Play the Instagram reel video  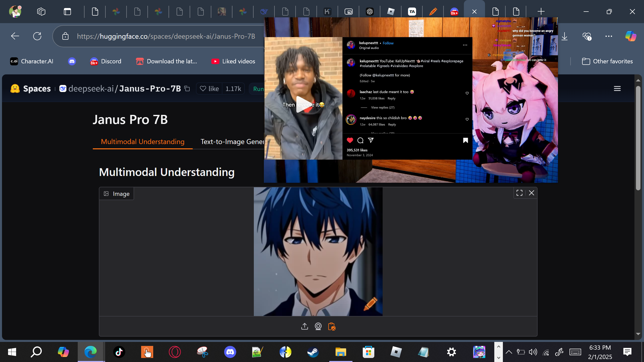tap(303, 104)
